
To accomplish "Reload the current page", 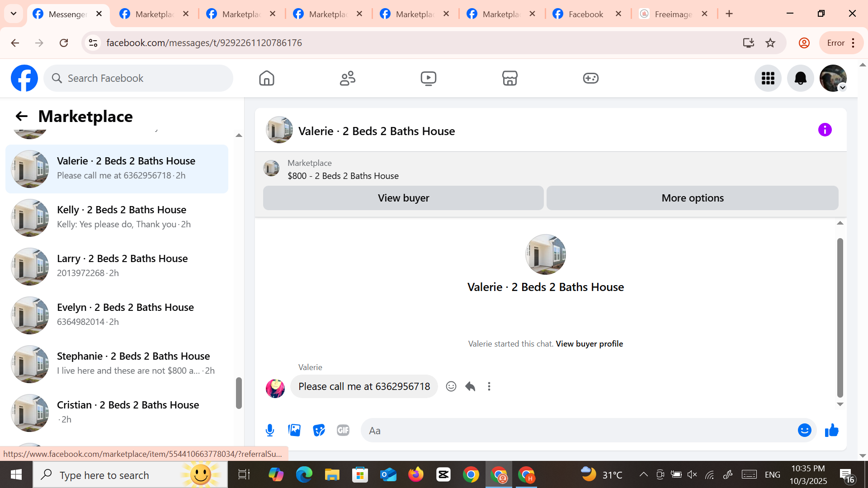I will [64, 43].
